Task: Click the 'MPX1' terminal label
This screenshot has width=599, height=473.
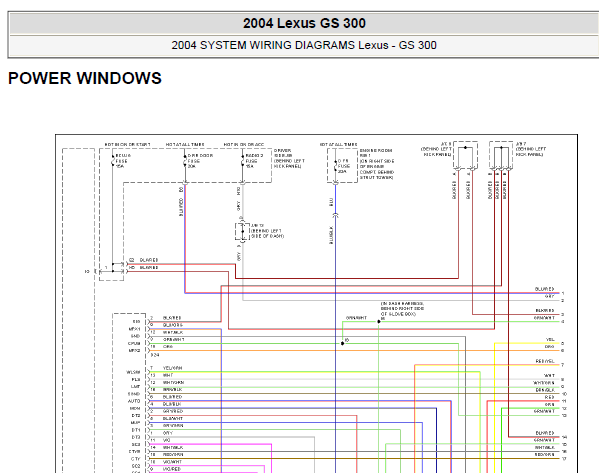Action: pyautogui.click(x=134, y=329)
